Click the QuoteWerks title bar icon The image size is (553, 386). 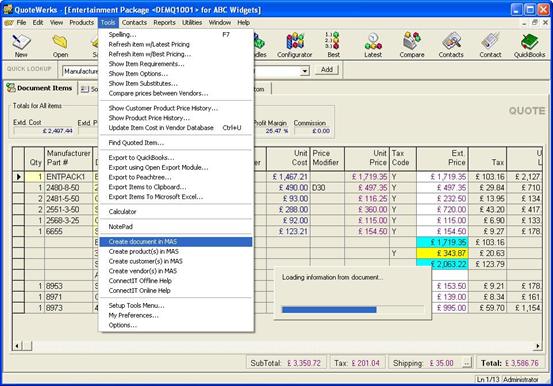[8, 10]
